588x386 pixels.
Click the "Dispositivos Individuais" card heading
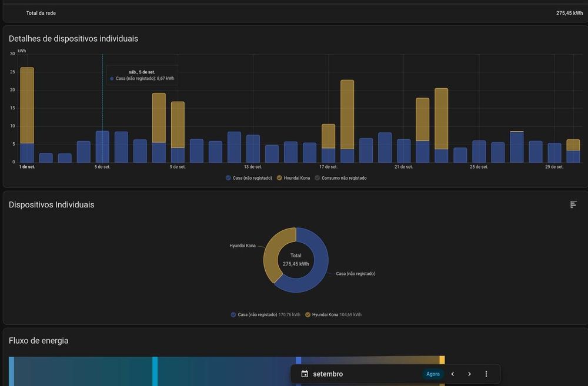pyautogui.click(x=51, y=204)
